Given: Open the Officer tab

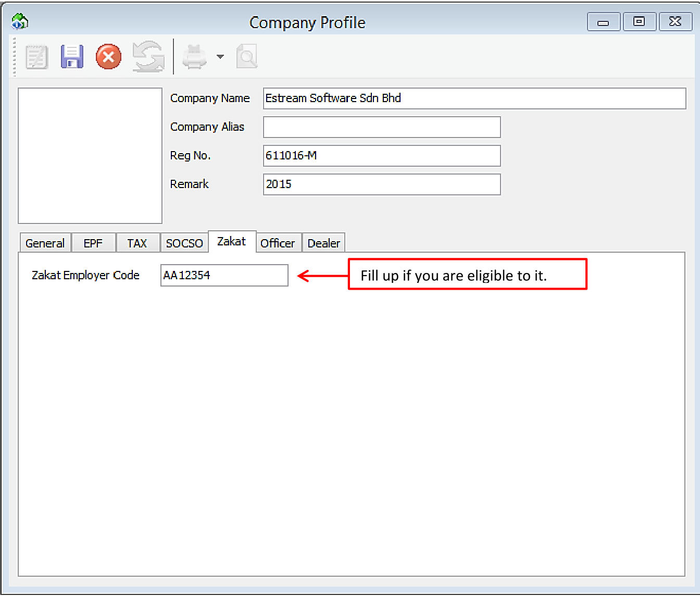Looking at the screenshot, I should (x=278, y=243).
